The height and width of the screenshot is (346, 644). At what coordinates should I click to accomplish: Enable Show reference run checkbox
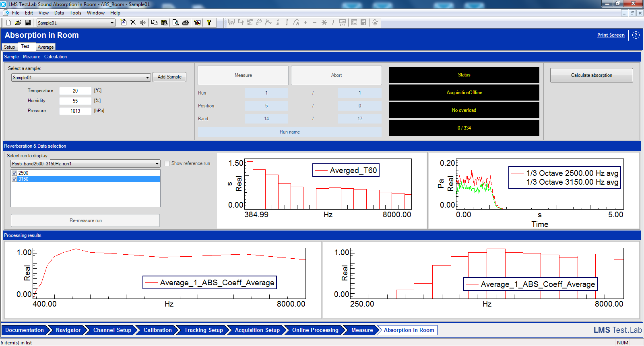pyautogui.click(x=167, y=163)
